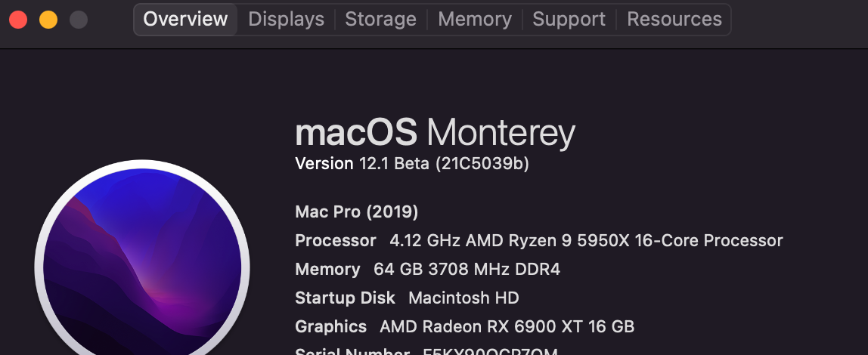Show the Support tab
This screenshot has width=868, height=355.
569,20
